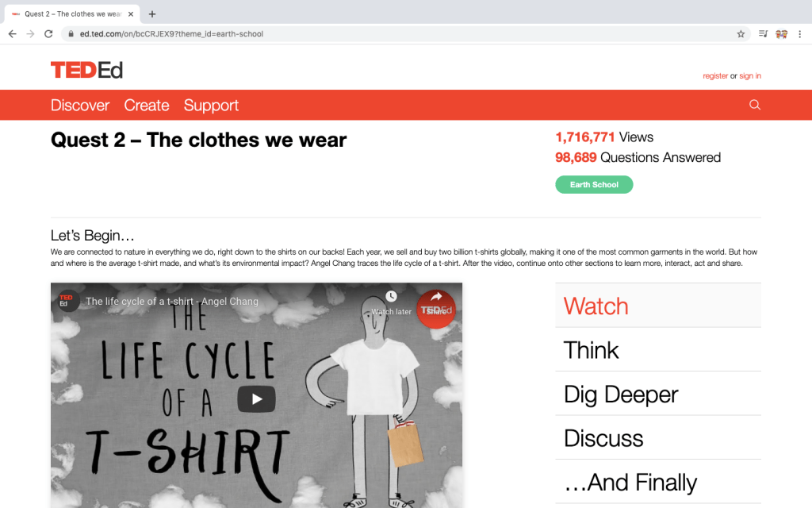This screenshot has height=508, width=812.
Task: Reload the page
Action: pos(48,34)
